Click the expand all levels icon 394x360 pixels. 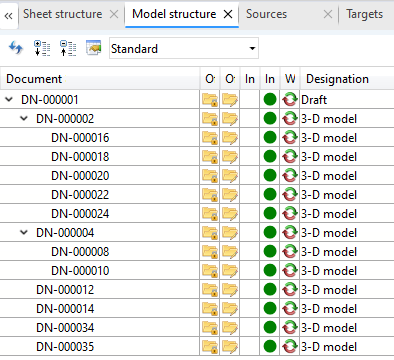pyautogui.click(x=42, y=48)
